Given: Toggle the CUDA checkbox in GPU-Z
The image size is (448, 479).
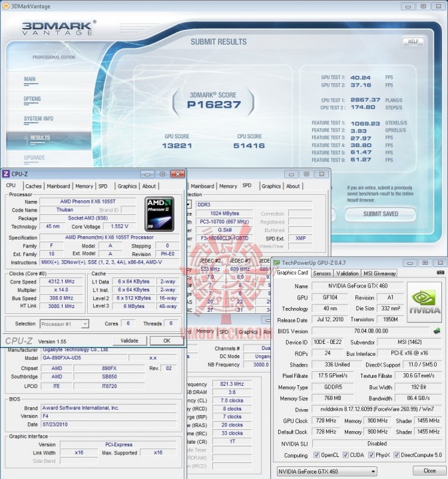Looking at the screenshot, I should point(345,455).
